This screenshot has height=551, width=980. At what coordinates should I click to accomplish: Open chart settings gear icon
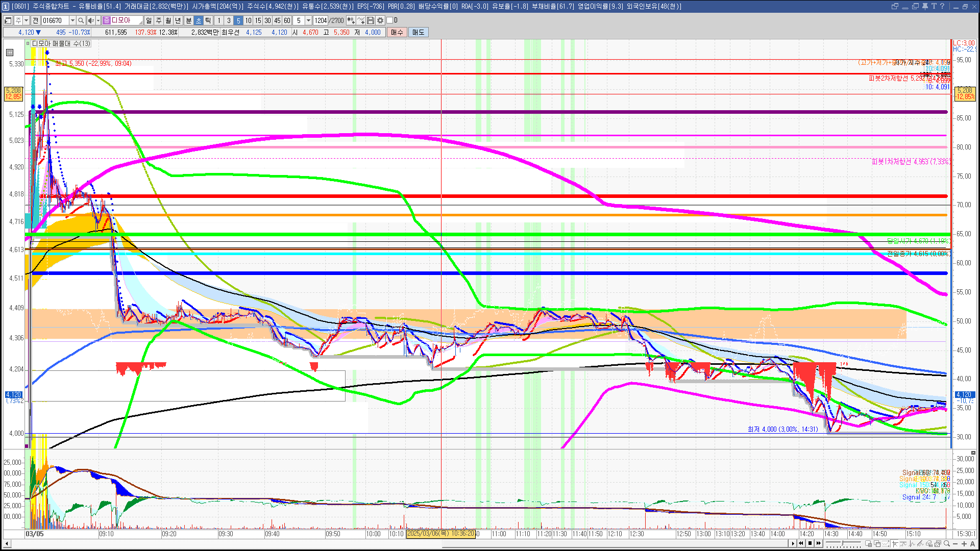click(x=380, y=20)
